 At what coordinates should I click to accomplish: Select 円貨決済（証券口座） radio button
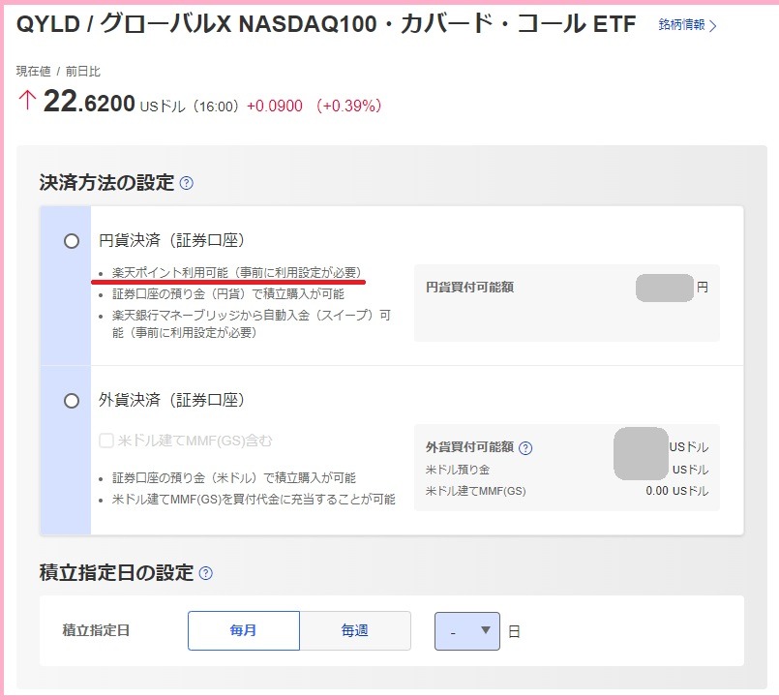point(72,241)
